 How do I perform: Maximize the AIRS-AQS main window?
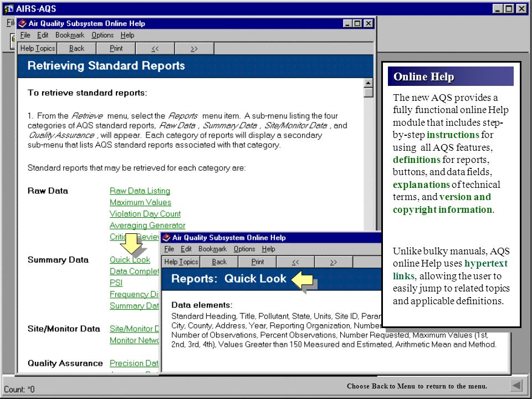(509, 8)
